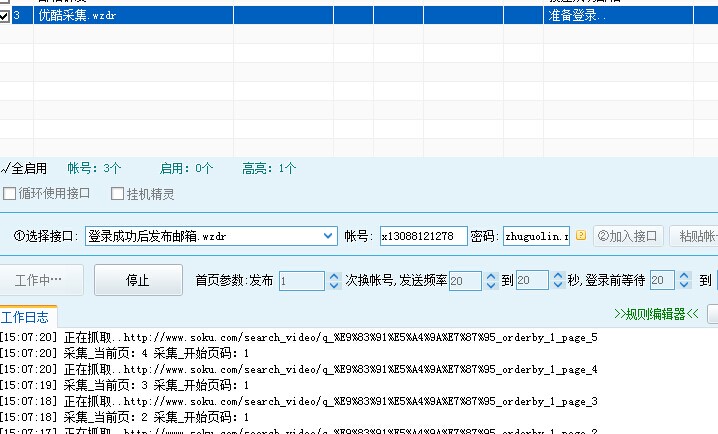Image resolution: width=718 pixels, height=434 pixels.
Task: Open the 选择接口 dropdown list
Action: 328,236
